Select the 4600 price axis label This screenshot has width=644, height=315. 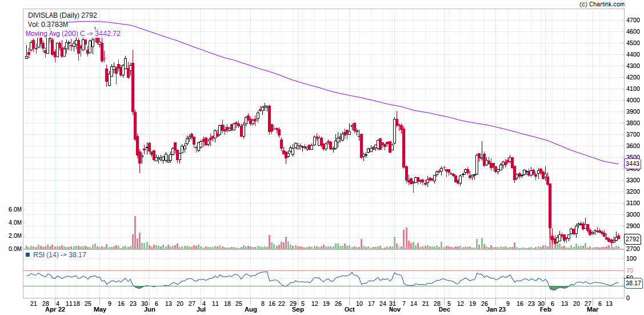pyautogui.click(x=633, y=31)
